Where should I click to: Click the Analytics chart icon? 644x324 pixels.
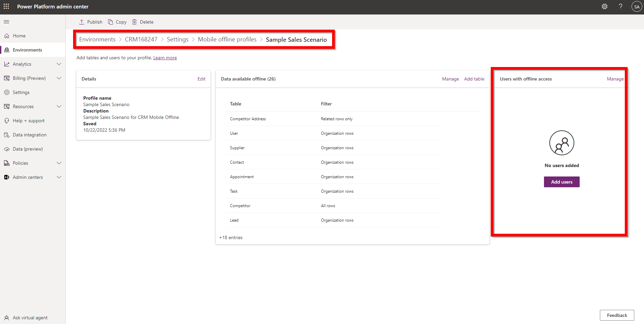tap(7, 64)
